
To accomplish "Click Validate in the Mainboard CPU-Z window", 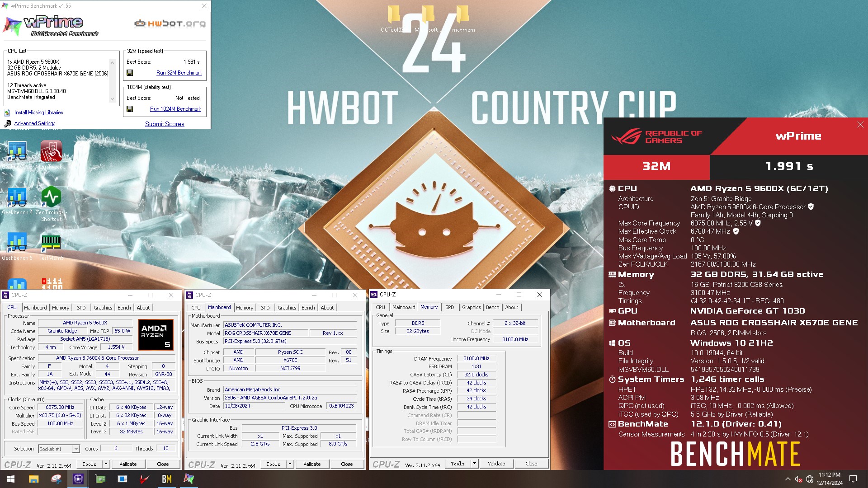I will click(x=312, y=464).
